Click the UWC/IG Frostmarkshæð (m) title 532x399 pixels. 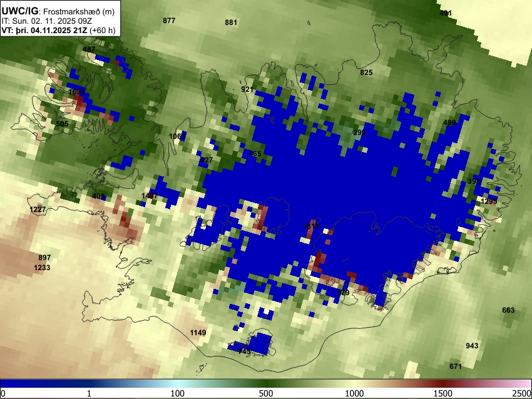58,11
